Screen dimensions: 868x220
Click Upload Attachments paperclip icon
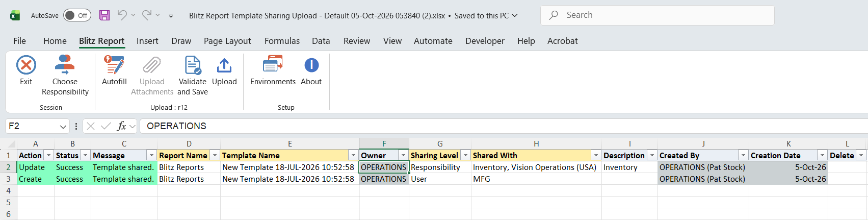tap(152, 65)
